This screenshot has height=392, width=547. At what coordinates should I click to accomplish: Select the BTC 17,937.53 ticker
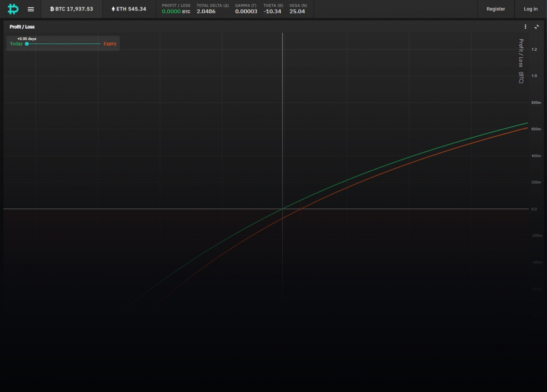pyautogui.click(x=72, y=9)
